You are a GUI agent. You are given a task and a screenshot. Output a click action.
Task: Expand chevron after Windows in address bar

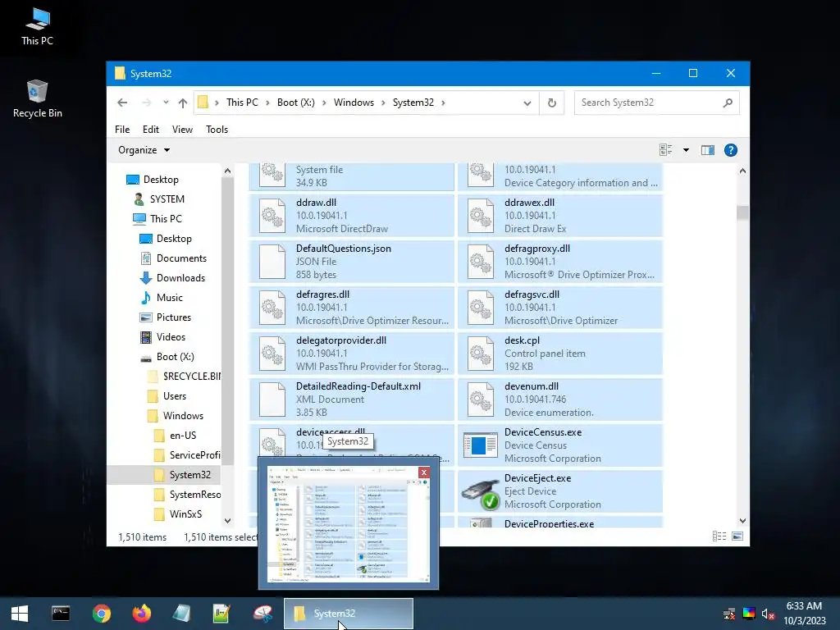coord(383,103)
